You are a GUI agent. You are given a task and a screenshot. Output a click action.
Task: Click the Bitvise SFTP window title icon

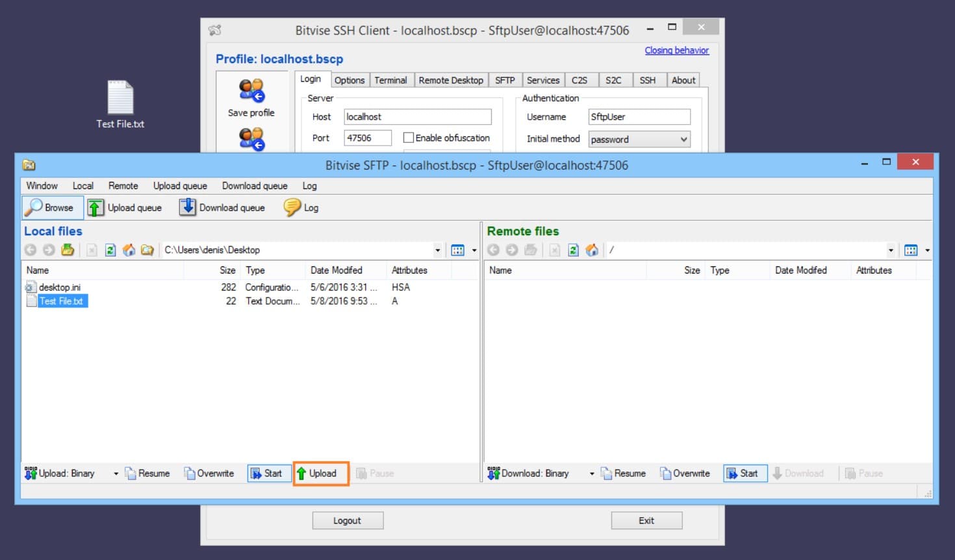[x=29, y=165]
